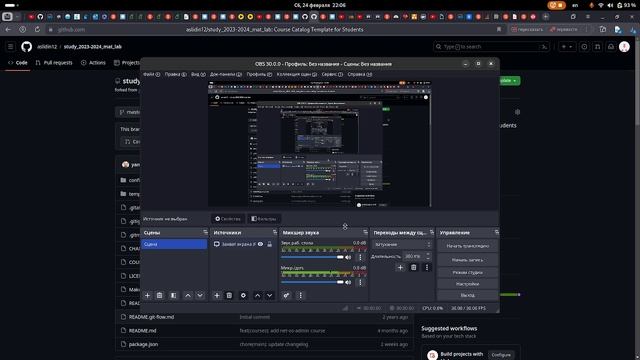This screenshot has height=360, width=640.
Task: Open OBS Settings from the Controls dock
Action: click(x=467, y=284)
